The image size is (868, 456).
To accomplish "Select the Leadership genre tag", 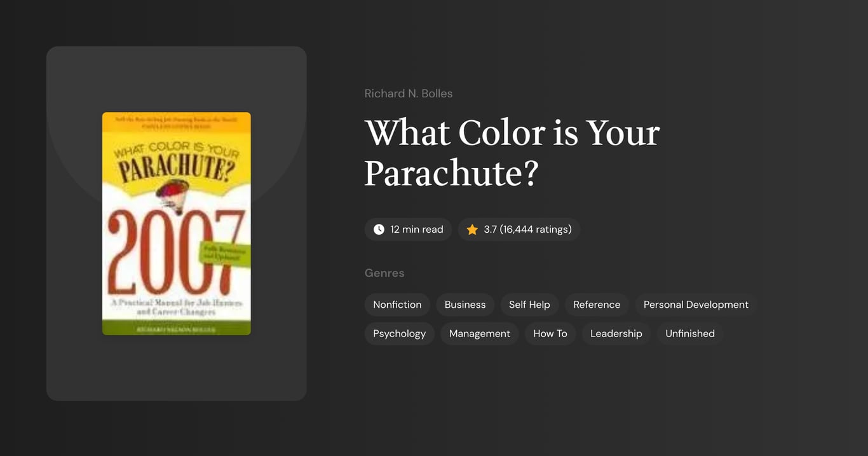I will (616, 333).
